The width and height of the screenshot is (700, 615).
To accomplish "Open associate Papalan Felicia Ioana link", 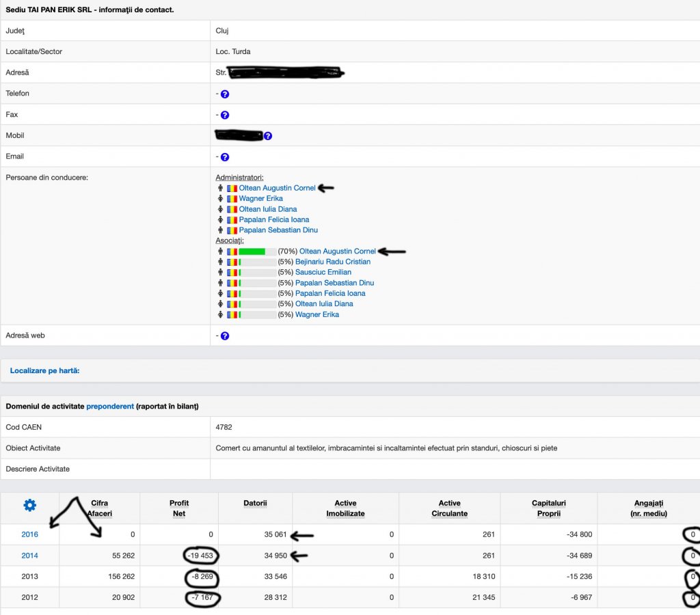I will coord(330,294).
